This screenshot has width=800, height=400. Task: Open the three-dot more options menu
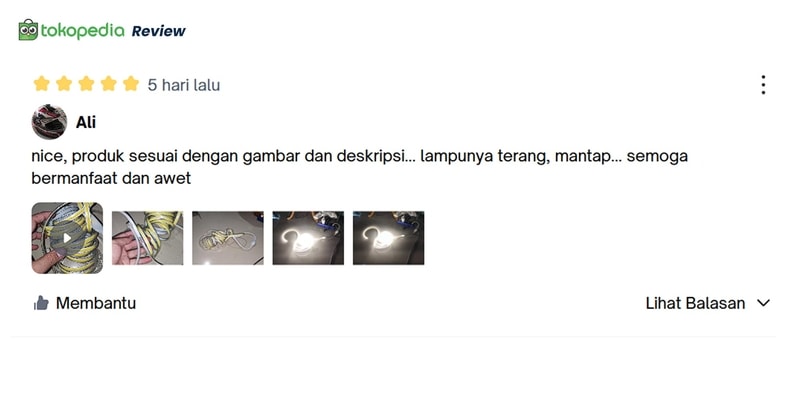tap(763, 85)
